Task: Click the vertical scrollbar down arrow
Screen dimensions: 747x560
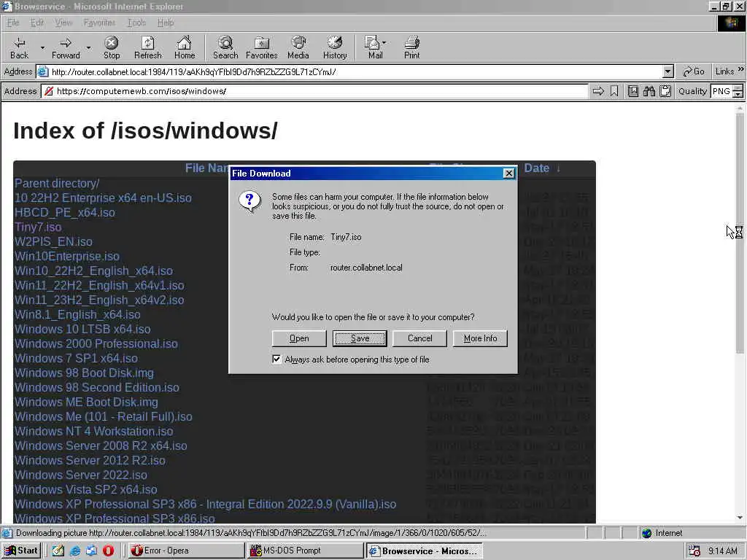Action: click(740, 518)
